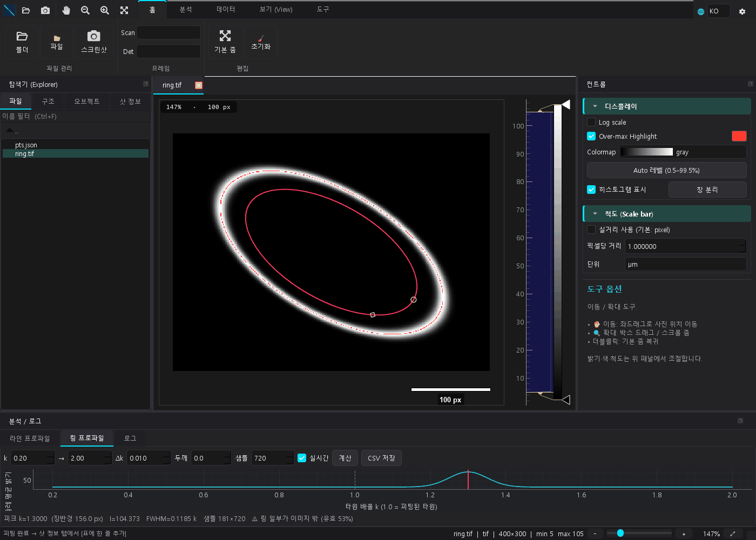Toggle the 실시간 checkbox
The image size is (756, 540).
pos(302,458)
